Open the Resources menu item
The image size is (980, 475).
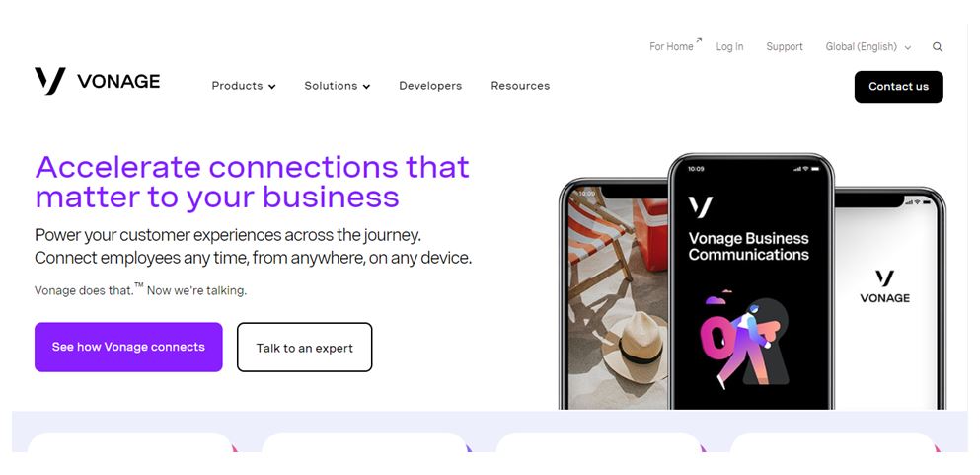pos(520,86)
